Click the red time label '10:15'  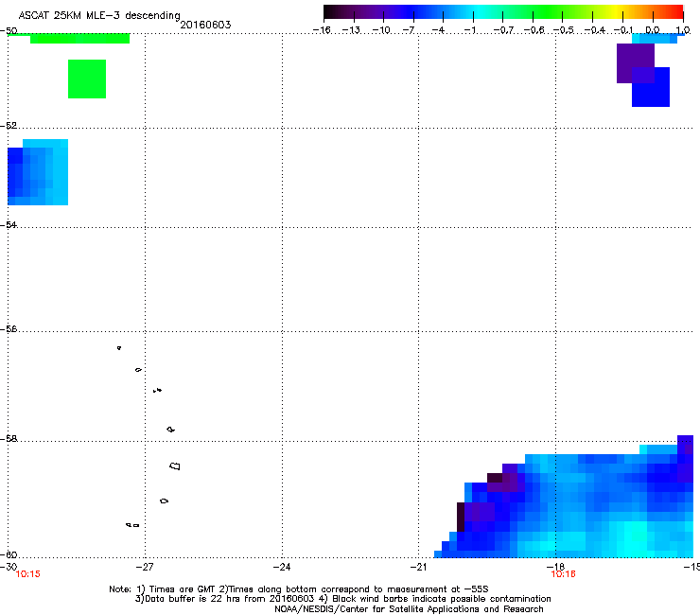point(27,574)
